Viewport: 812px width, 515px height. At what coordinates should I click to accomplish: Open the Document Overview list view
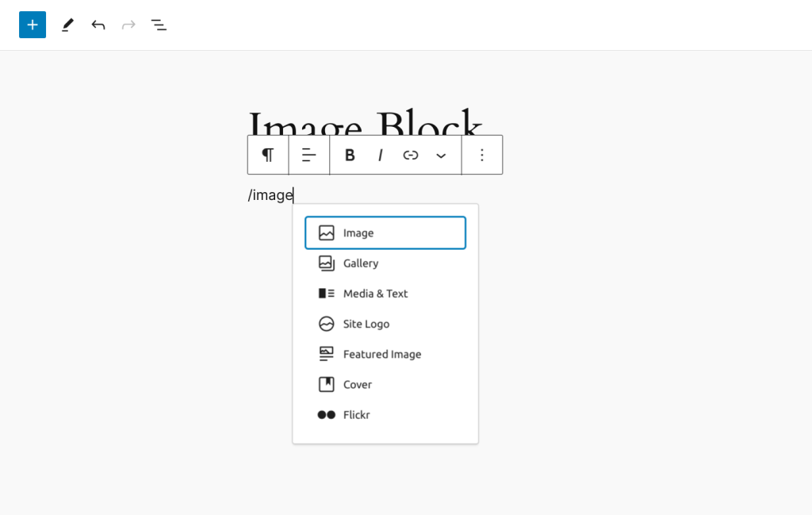click(x=159, y=25)
